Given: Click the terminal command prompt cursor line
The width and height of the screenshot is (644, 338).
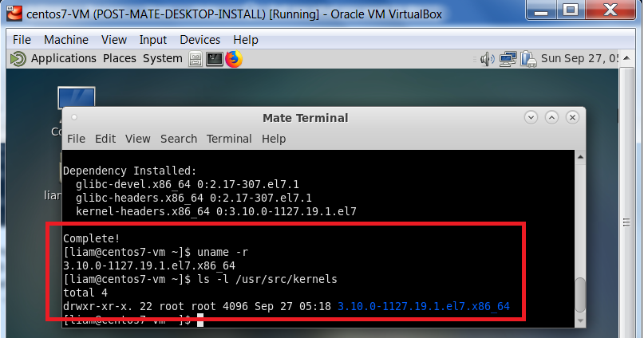Looking at the screenshot, I should pos(200,320).
